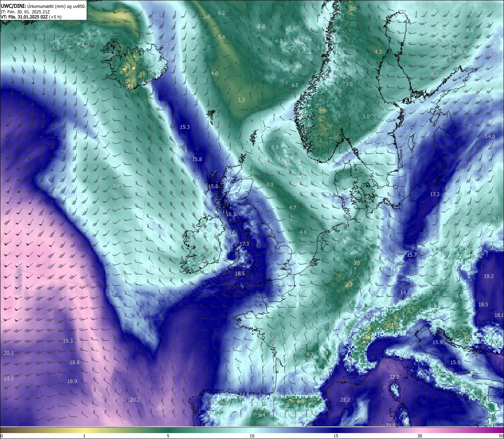This screenshot has width=504, height=439.
Task: Click the 30 tick on color scale
Action: (x=420, y=436)
